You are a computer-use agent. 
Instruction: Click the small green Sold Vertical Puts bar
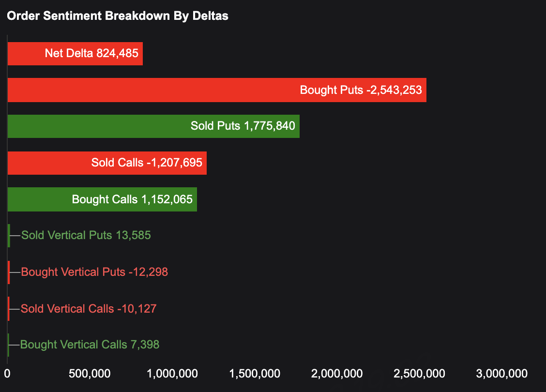pos(9,236)
